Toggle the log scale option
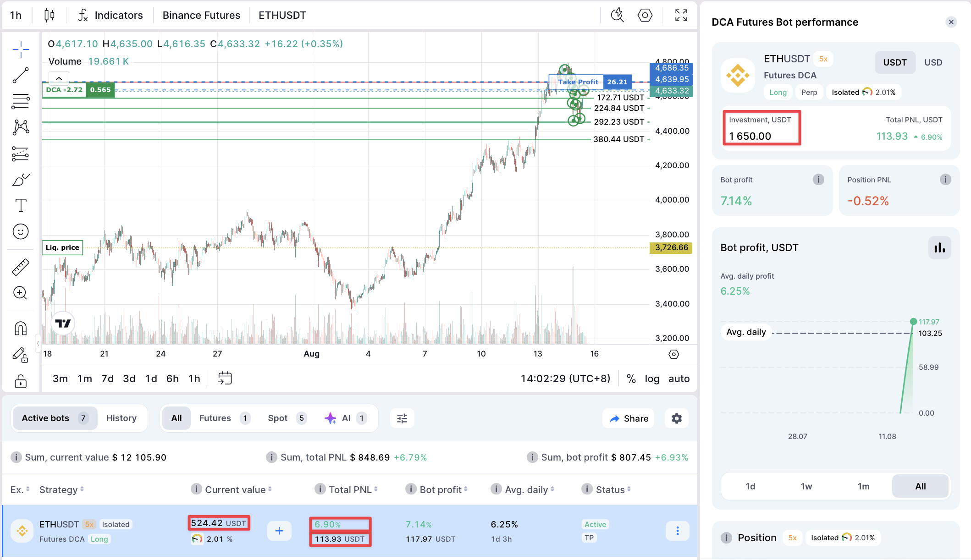Viewport: 971px width, 560px height. click(x=652, y=379)
